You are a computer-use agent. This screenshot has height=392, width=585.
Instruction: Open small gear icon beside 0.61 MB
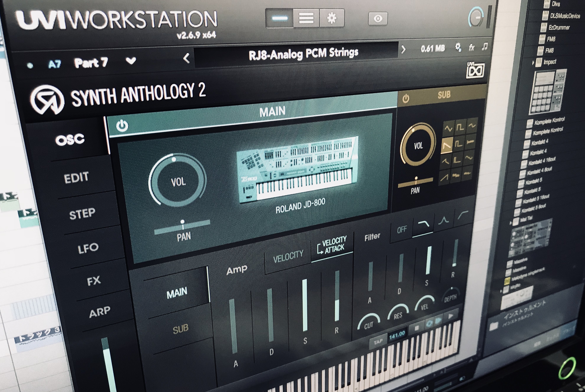click(458, 47)
